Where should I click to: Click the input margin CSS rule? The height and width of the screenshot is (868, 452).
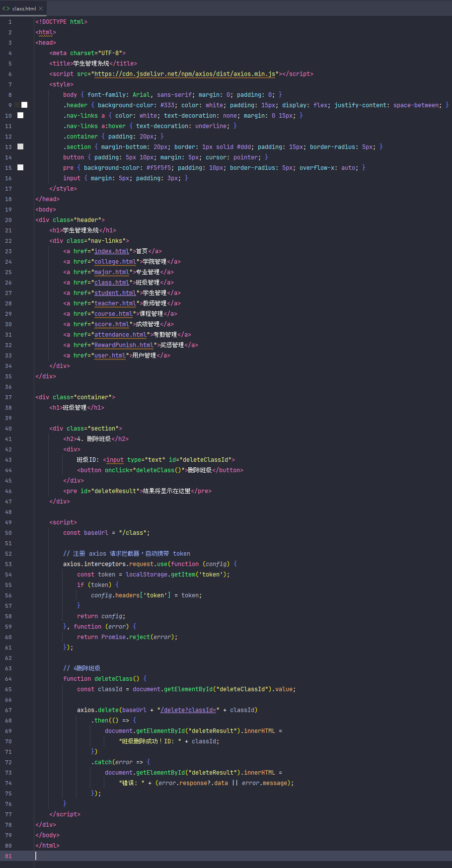(126, 178)
